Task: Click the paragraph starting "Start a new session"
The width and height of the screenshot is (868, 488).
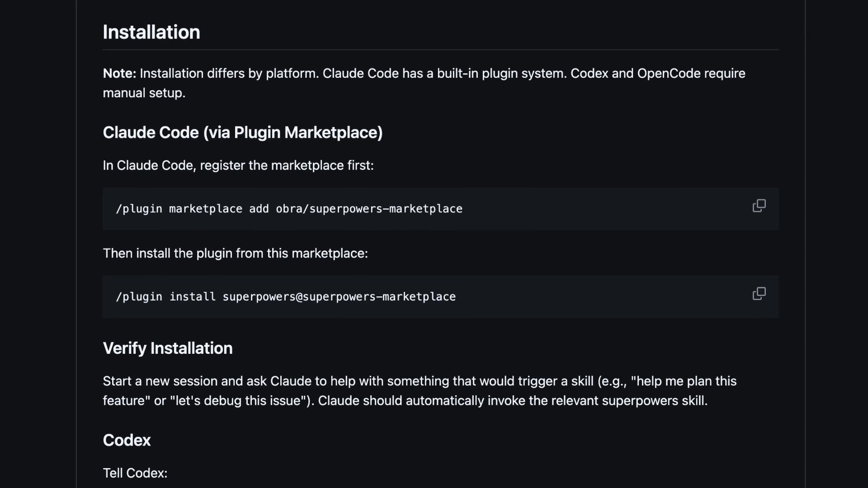Action: click(271, 381)
